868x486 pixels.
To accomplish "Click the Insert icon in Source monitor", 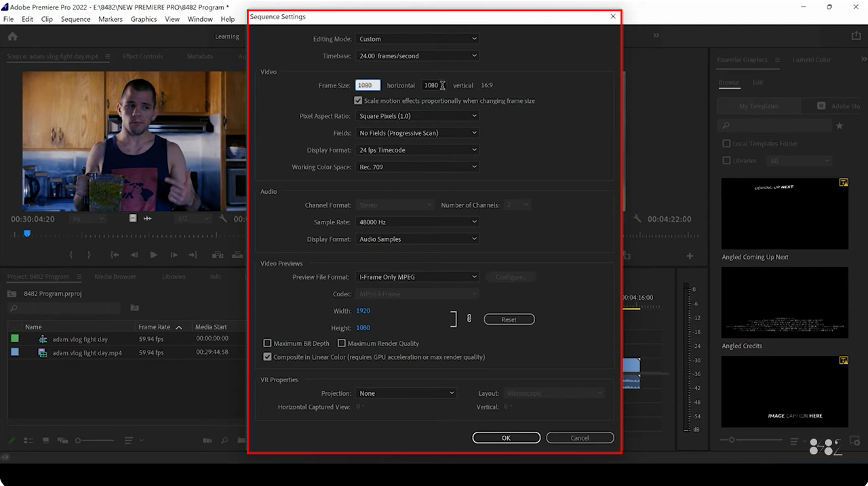I will click(218, 255).
